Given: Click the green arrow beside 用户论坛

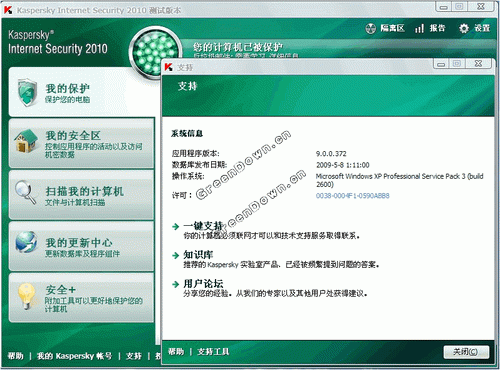Looking at the screenshot, I should point(176,284).
